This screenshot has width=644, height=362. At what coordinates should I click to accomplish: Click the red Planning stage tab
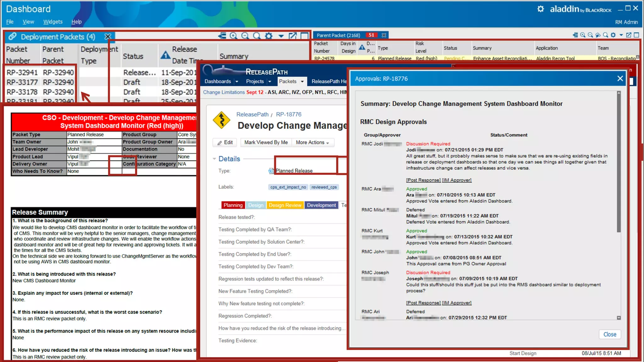click(x=233, y=205)
